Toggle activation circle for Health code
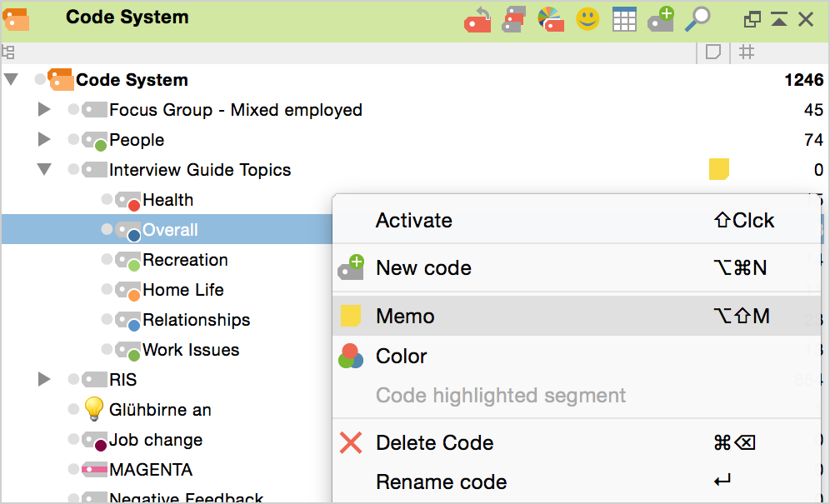Image resolution: width=830 pixels, height=504 pixels. pos(107,200)
